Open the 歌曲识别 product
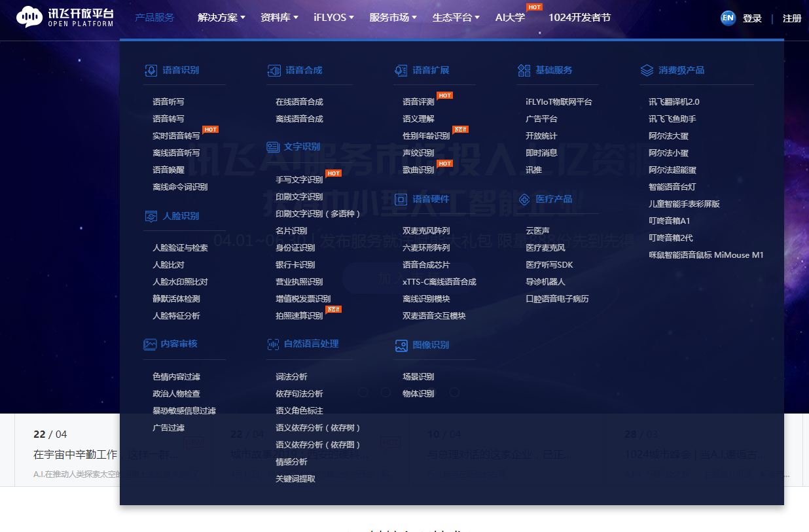Viewport: 809px width, 532px height. [418, 170]
